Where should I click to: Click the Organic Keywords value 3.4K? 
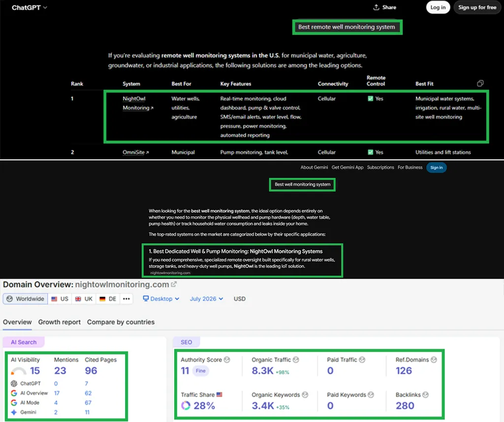click(x=263, y=406)
